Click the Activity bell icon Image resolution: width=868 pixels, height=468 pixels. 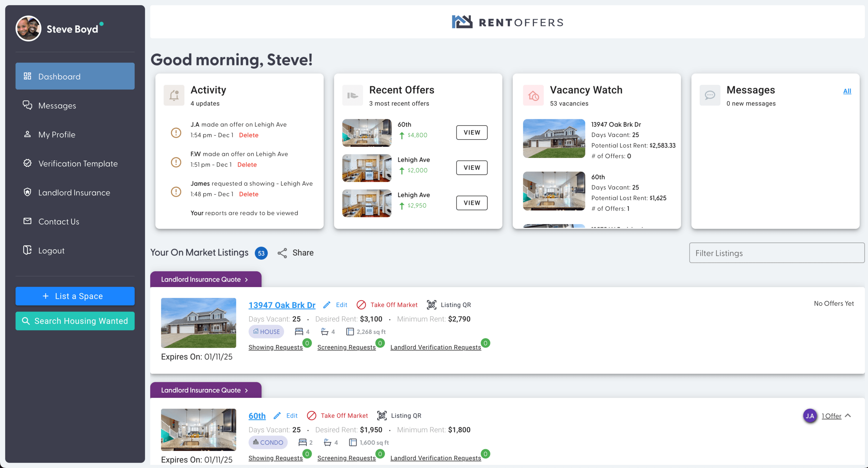(174, 95)
